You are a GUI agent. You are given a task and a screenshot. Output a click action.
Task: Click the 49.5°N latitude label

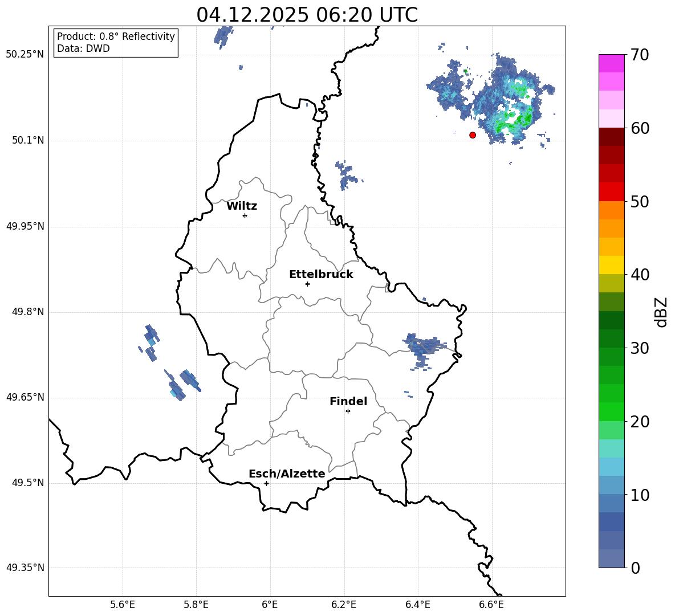(x=28, y=483)
